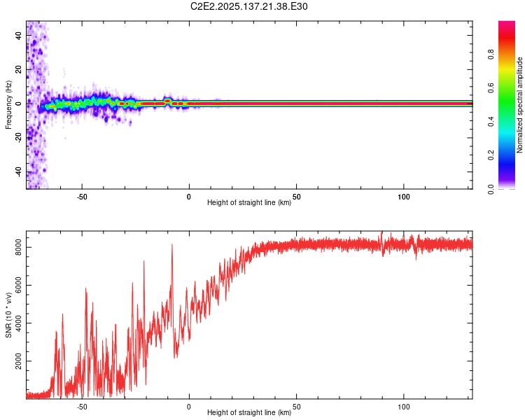525x420 pixels.
Task: Click the spectrogram's Height of straight line label
Action: (x=249, y=202)
